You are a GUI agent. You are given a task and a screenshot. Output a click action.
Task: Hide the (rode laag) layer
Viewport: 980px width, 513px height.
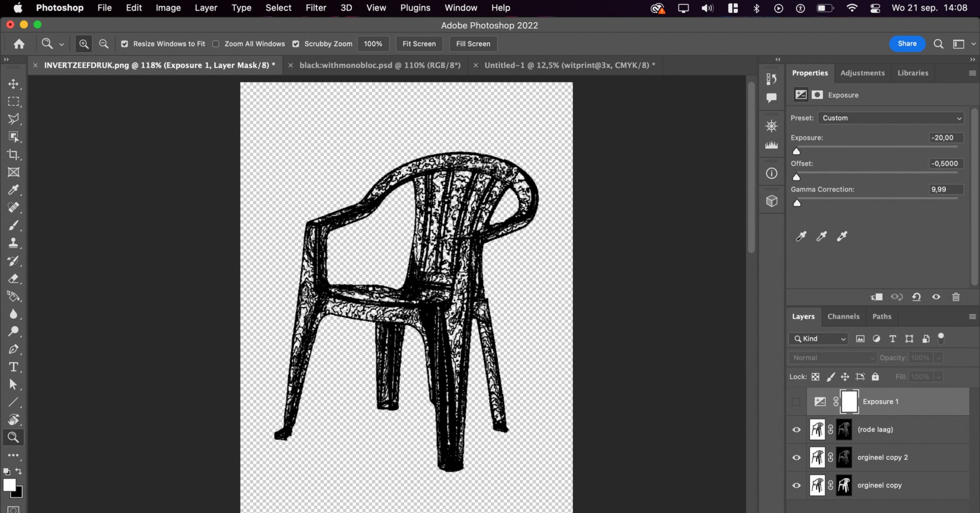coord(796,429)
